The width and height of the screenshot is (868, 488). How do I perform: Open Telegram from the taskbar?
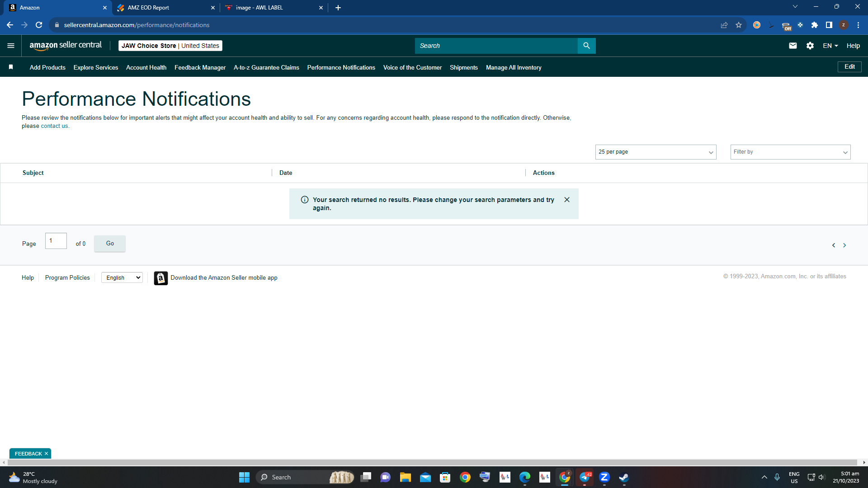pos(585,477)
